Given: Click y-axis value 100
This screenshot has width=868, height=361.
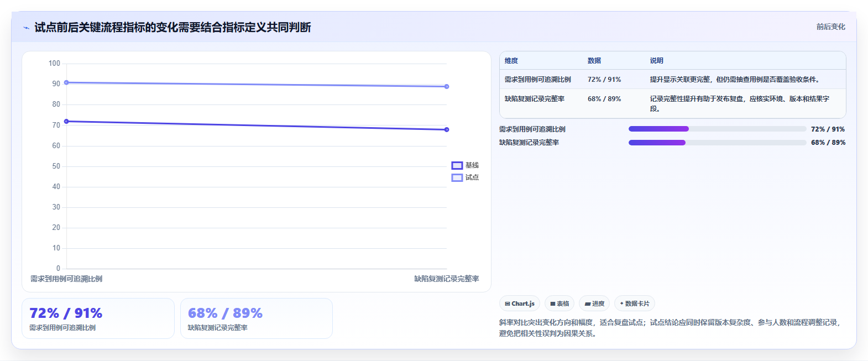Looking at the screenshot, I should tap(54, 63).
